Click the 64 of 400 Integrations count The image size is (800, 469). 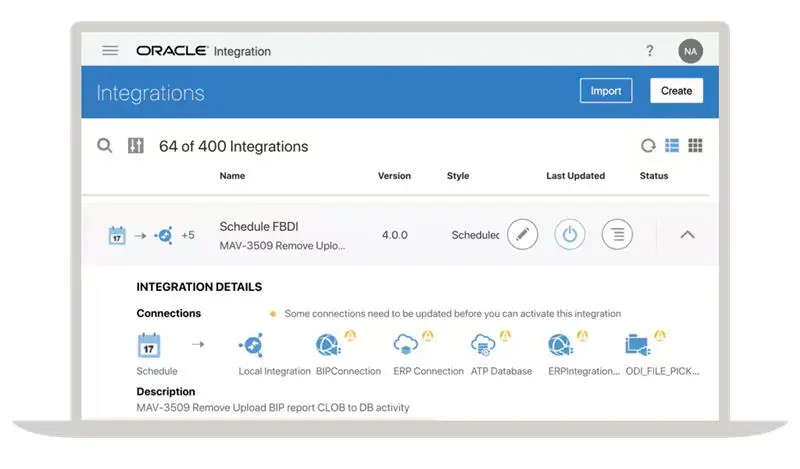click(x=234, y=146)
